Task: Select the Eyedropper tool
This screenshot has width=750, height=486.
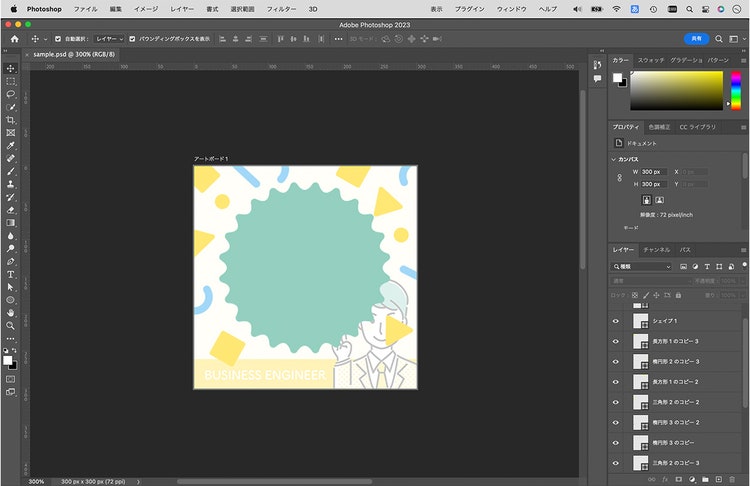Action: coord(11,146)
